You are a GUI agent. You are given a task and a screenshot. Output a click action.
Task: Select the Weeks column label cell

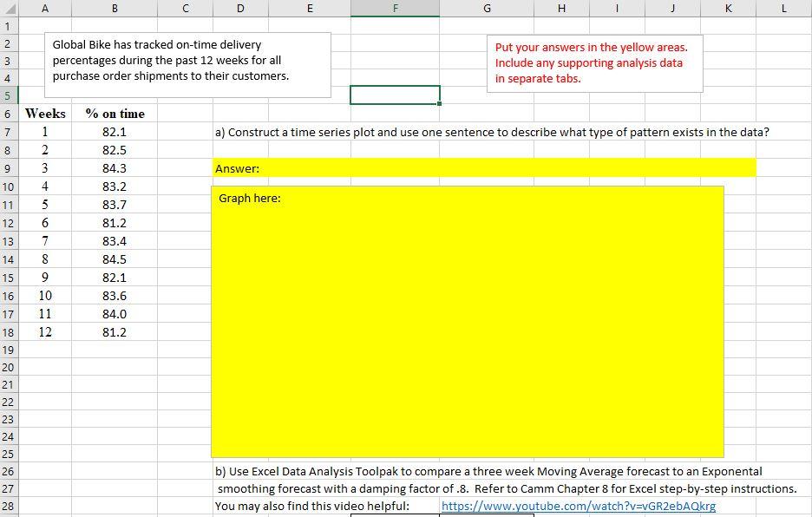[44, 114]
